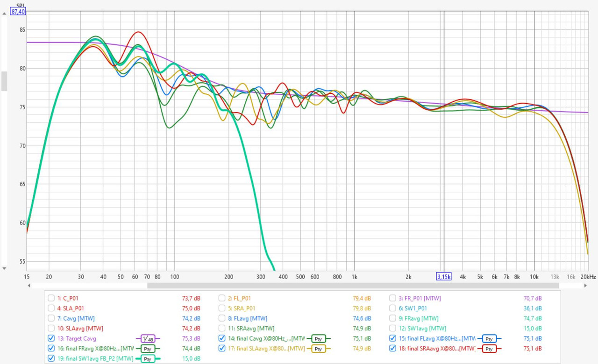Click the 20kHz label on frequency axis

click(x=588, y=277)
